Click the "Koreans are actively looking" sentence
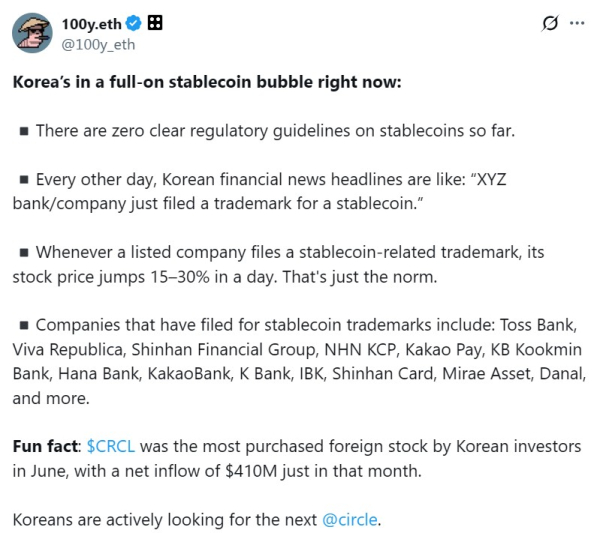 click(x=165, y=520)
